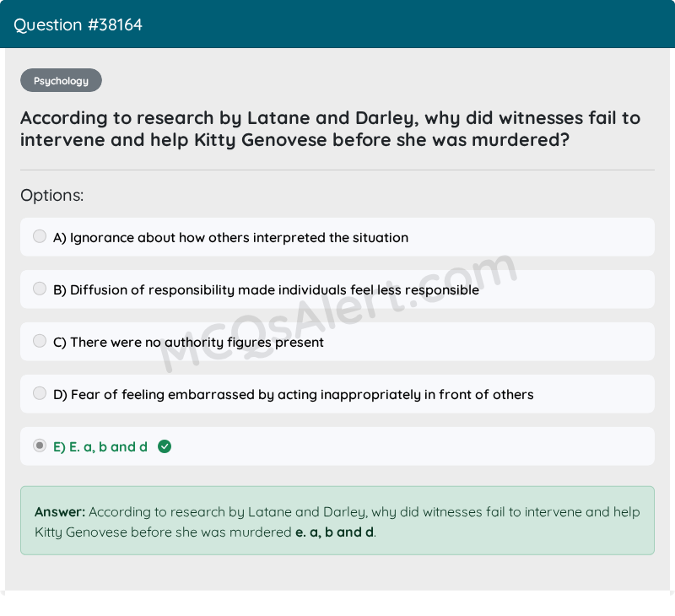This screenshot has width=675, height=616.
Task: Click 'Fear of feeling embarrassed' option text
Action: 293,395
